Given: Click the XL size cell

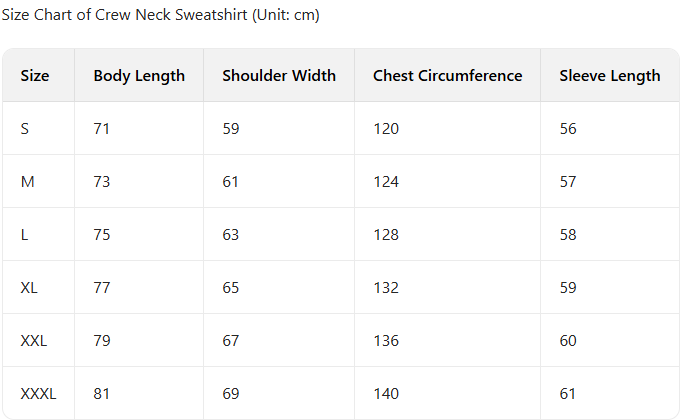Looking at the screenshot, I should pyautogui.click(x=29, y=288).
